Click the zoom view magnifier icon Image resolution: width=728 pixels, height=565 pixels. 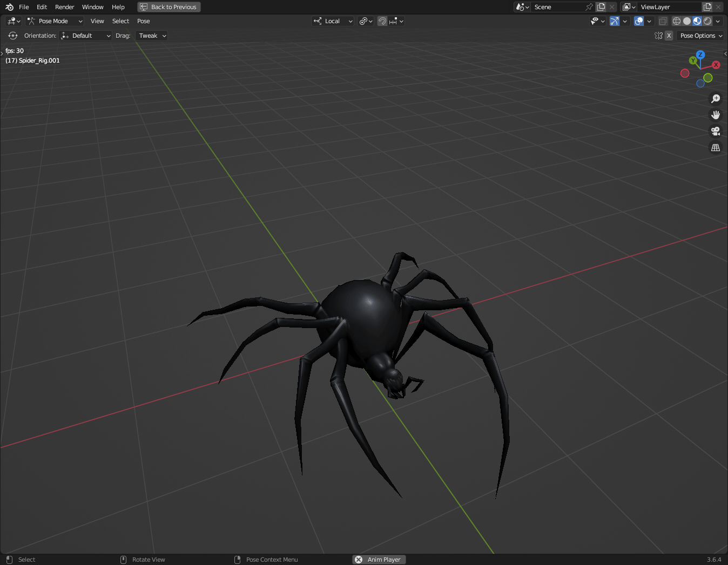coord(716,99)
